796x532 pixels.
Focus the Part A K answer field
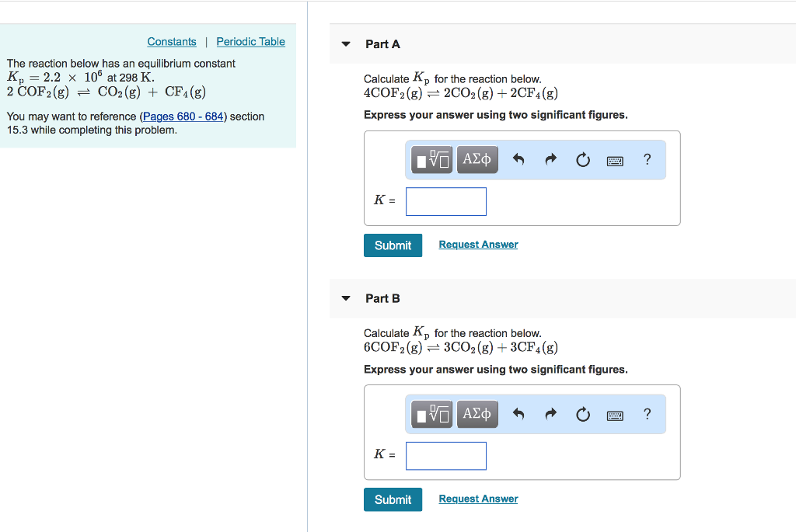pyautogui.click(x=446, y=201)
